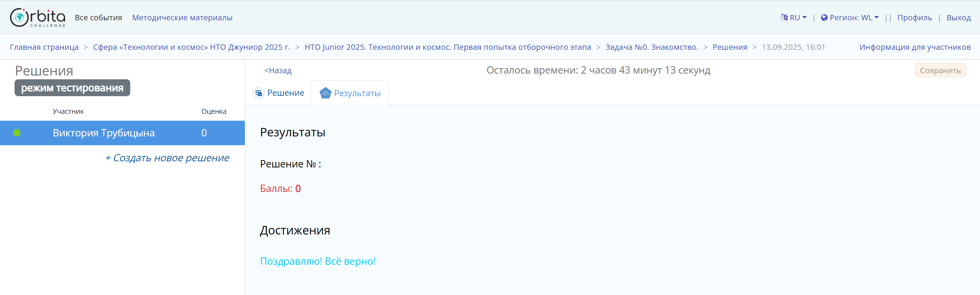Open Методические материалы page
Image resolution: width=980 pixels, height=295 pixels.
[x=182, y=18]
